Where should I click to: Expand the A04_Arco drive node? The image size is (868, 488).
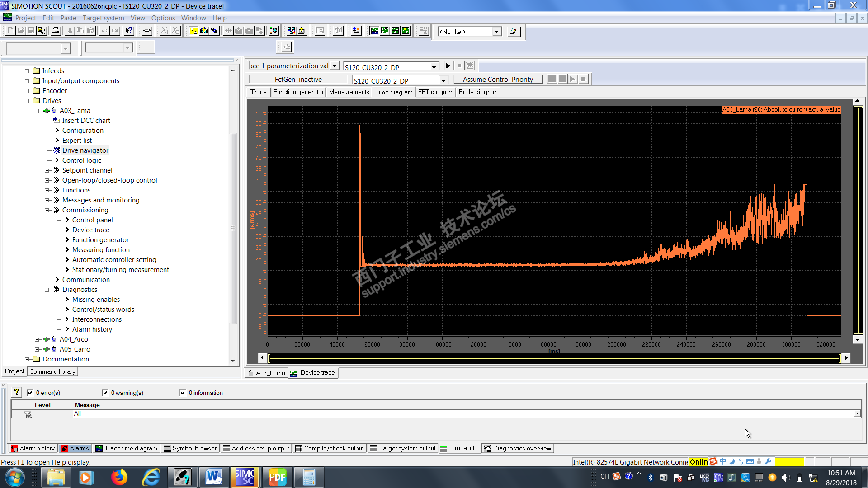37,339
